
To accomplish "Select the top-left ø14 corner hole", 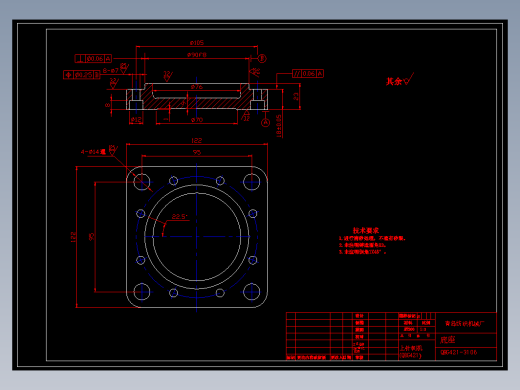I will pyautogui.click(x=142, y=182).
